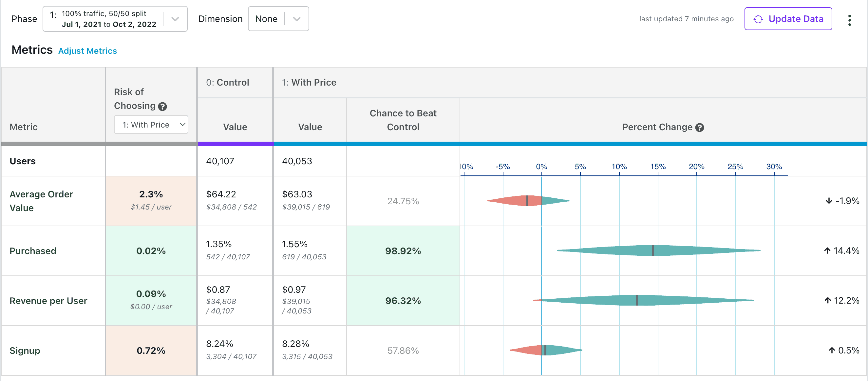
Task: Open the Phase selector dropdown
Action: 115,19
